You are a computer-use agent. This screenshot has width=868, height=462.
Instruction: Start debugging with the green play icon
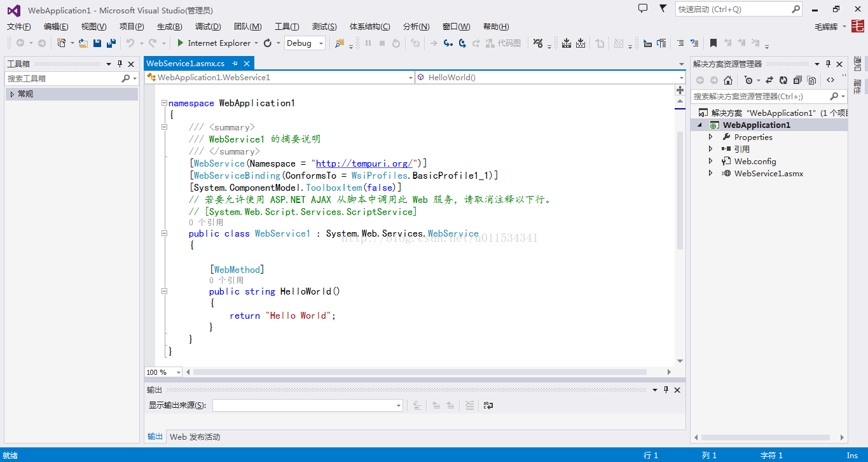tap(181, 43)
